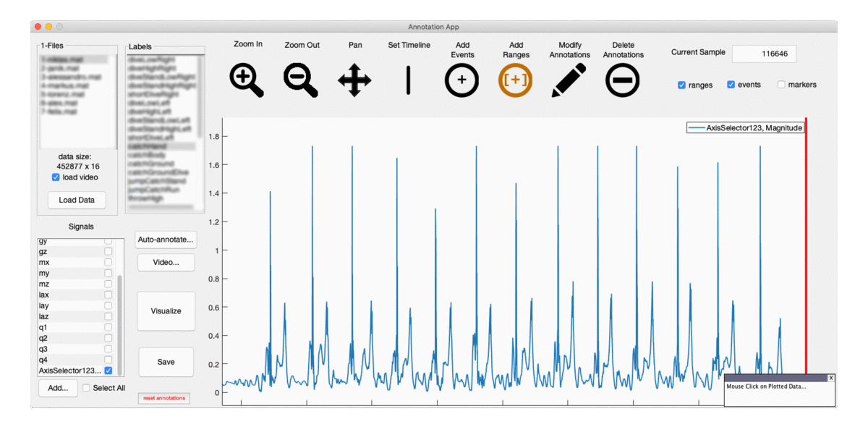Uncheck the AxisSelector123 signal checkbox
Image resolution: width=868 pixels, height=448 pixels.
pyautogui.click(x=109, y=371)
